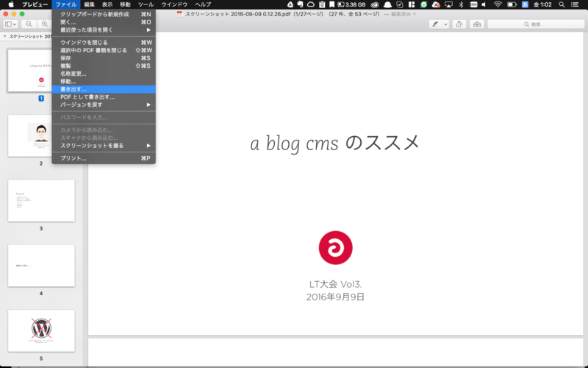Image resolution: width=588 pixels, height=368 pixels.
Task: Choose クリップボードから新規作成
Action: coord(104,14)
